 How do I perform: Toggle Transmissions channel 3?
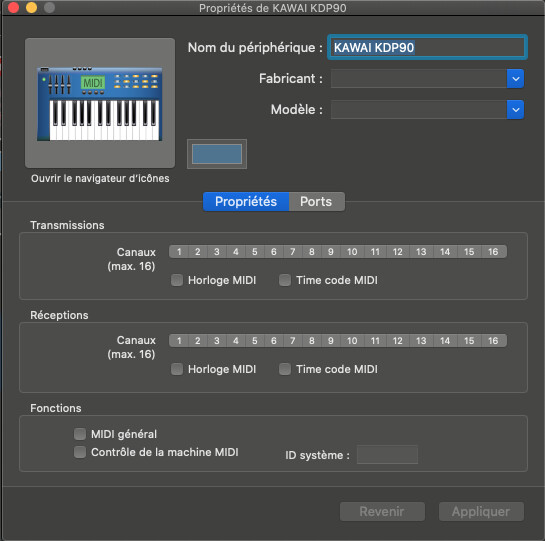point(217,252)
